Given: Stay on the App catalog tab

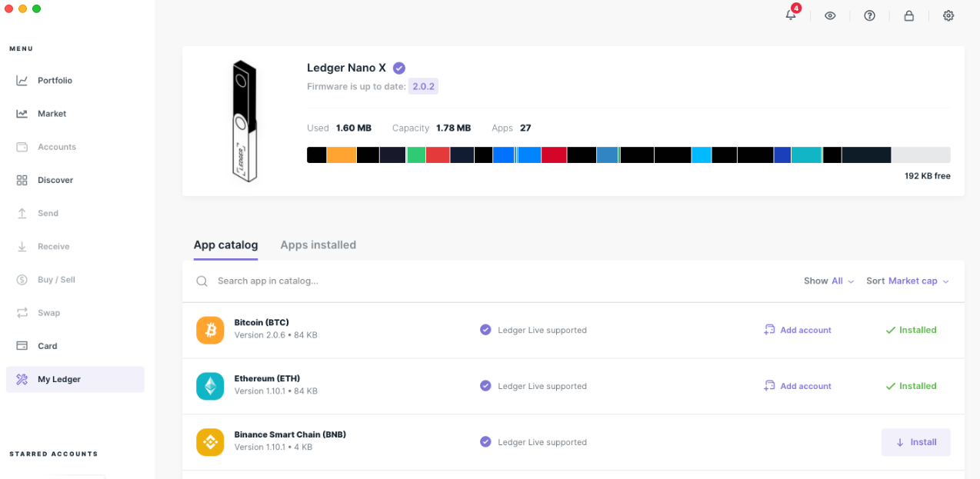Looking at the screenshot, I should 225,244.
